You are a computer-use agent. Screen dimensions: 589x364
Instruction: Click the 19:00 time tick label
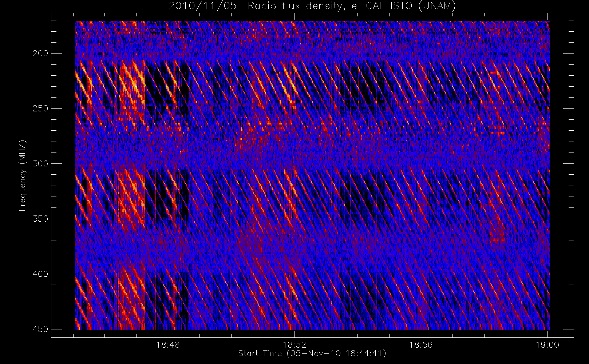click(x=548, y=345)
